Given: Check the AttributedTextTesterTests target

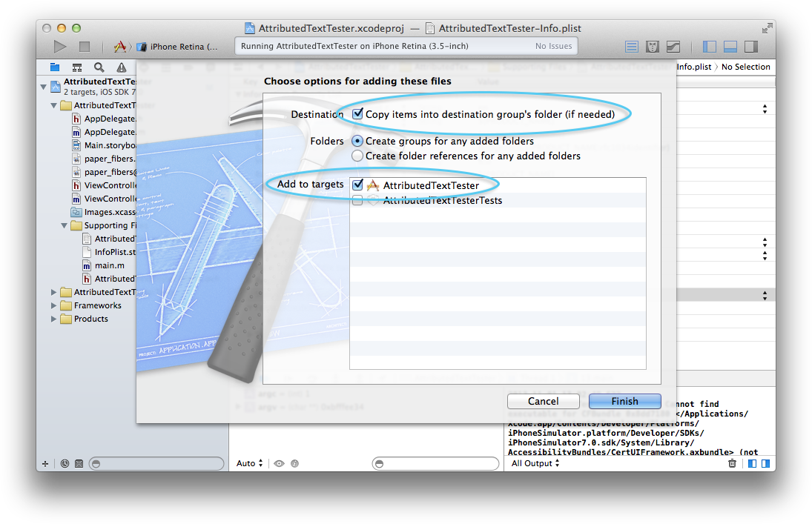Looking at the screenshot, I should [357, 200].
